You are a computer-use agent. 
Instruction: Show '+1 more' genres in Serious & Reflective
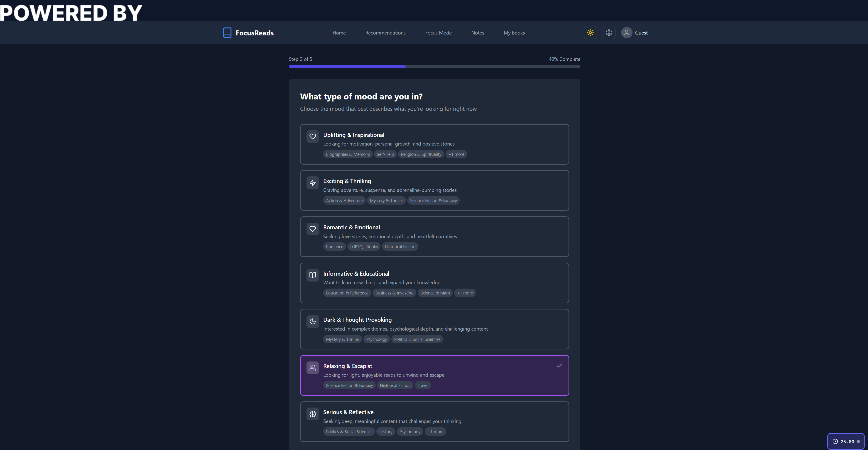435,432
